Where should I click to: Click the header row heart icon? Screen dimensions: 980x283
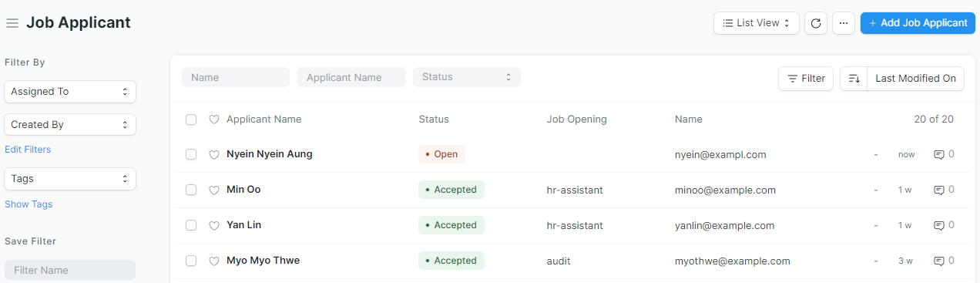pyautogui.click(x=214, y=120)
